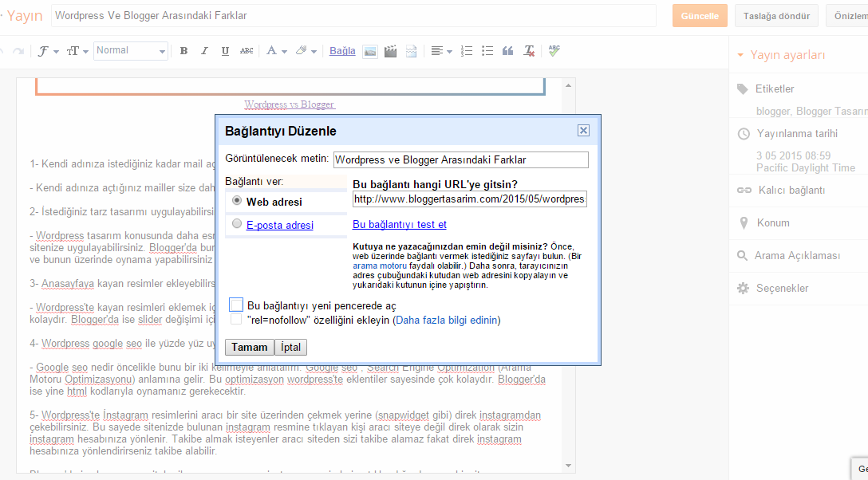Screen dimensions: 868x480
Task: Click the 'blogger, Blogger Tasarım' labels text
Action: 812,111
